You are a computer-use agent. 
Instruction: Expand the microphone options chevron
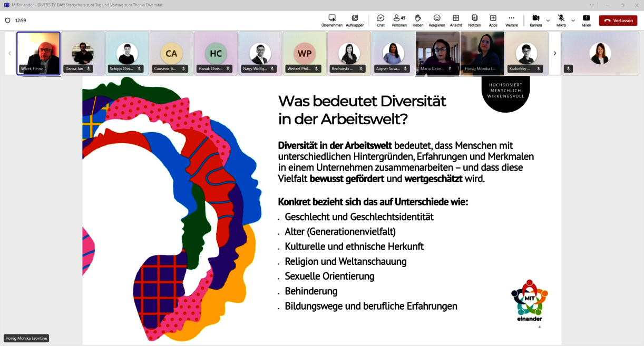[x=573, y=21]
